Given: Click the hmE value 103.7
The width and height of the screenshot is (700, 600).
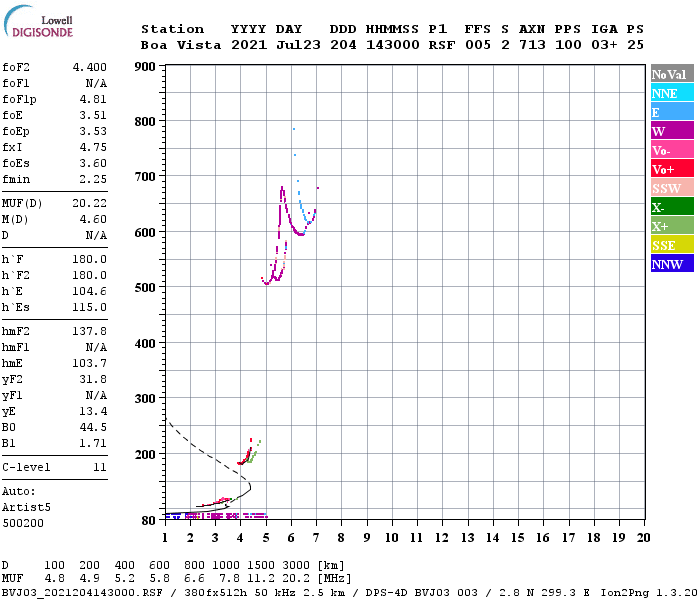Looking at the screenshot, I should (x=90, y=363).
